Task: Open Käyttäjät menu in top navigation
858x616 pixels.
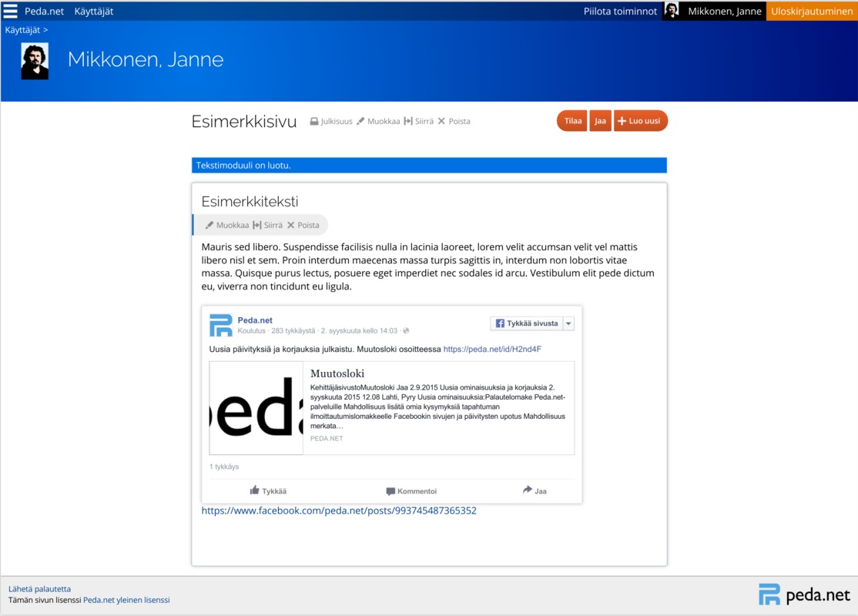Action: point(93,11)
